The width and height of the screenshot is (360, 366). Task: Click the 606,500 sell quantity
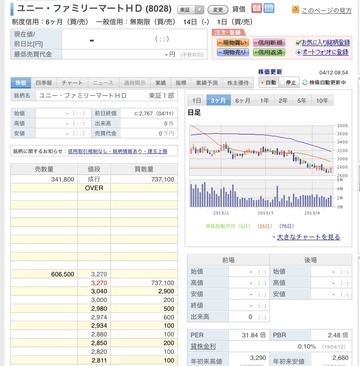[63, 274]
